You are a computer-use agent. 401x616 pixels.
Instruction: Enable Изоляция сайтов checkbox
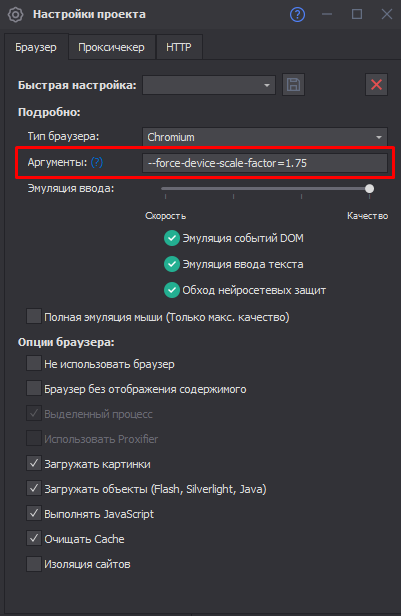click(x=34, y=564)
